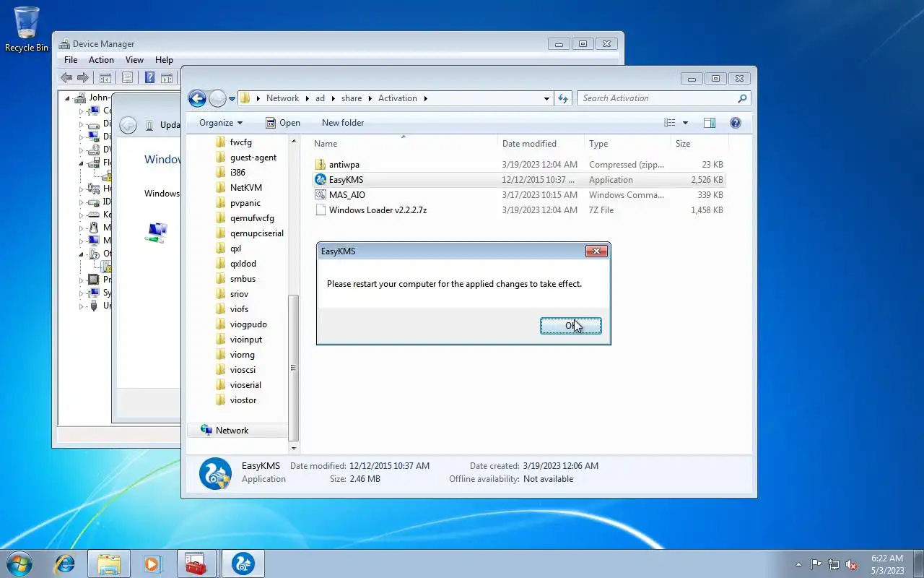Click Device Manager's Back arrow toolbar icon
Viewport: 924px width, 578px height.
coord(66,77)
